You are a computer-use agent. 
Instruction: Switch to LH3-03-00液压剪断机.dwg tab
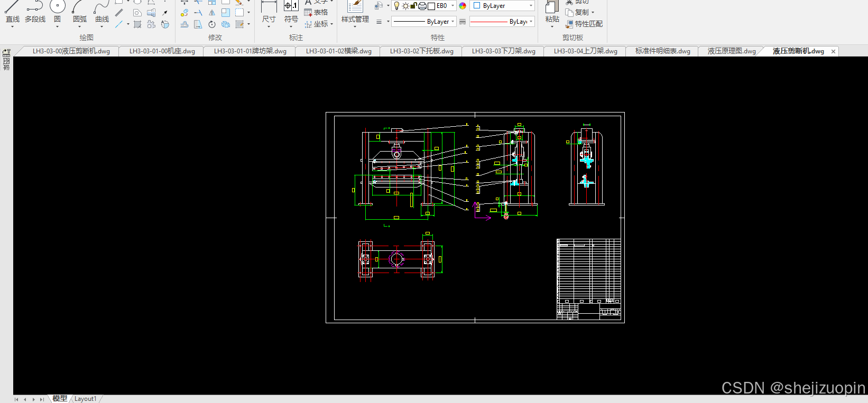pyautogui.click(x=71, y=51)
